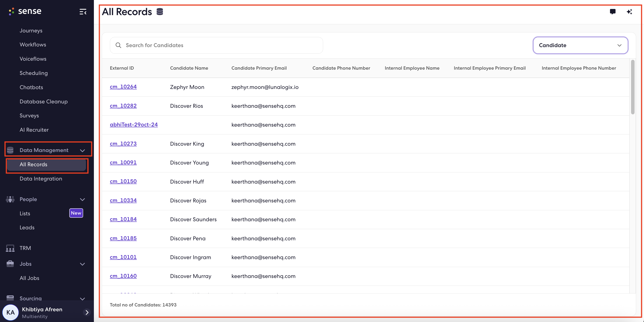Open Lists page
The width and height of the screenshot is (644, 322).
coord(25,213)
